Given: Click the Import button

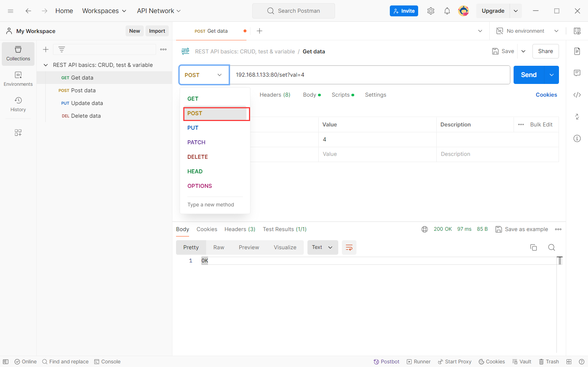Looking at the screenshot, I should 157,31.
